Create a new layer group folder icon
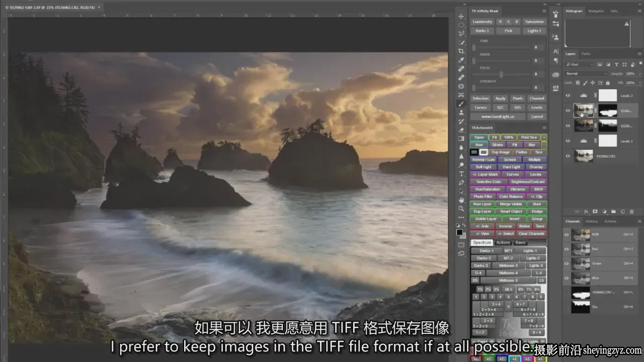This screenshot has height=362, width=644. pos(613,212)
